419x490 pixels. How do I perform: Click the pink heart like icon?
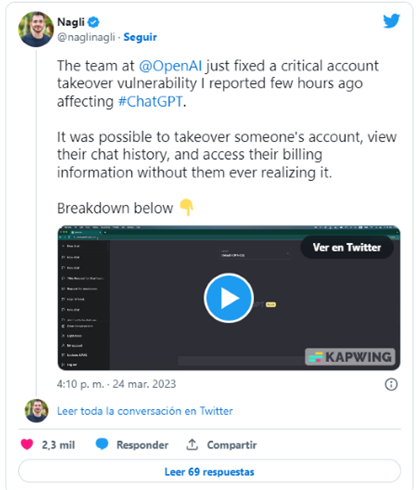[x=27, y=444]
